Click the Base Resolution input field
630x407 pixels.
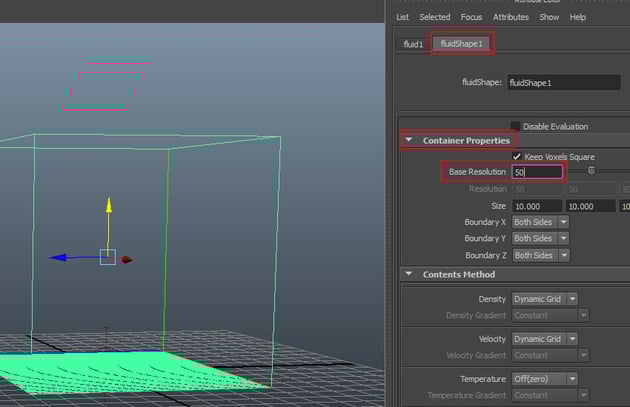[x=537, y=172]
